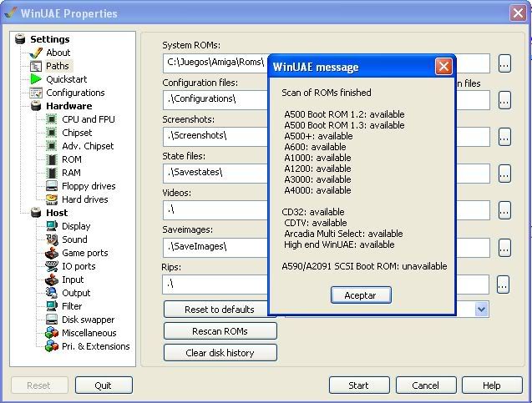Browse for State files folder
Screen dimensions: 532x403
point(504,174)
